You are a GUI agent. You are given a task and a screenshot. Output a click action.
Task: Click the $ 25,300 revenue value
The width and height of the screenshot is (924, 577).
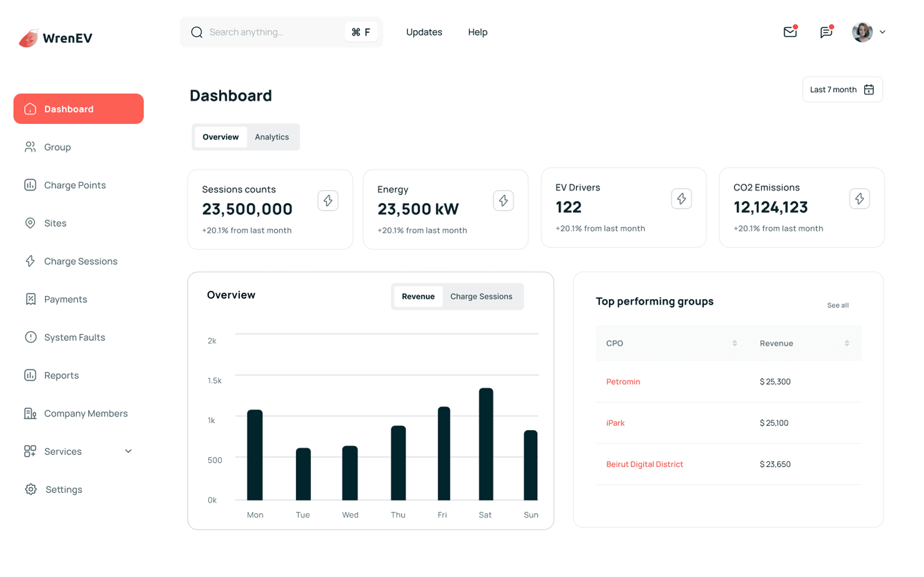[x=775, y=381]
